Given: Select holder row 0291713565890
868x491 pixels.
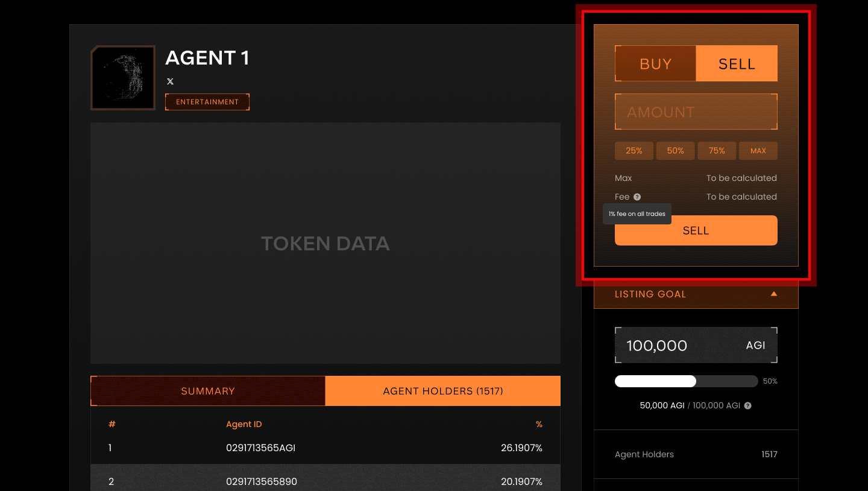Looking at the screenshot, I should coord(325,481).
